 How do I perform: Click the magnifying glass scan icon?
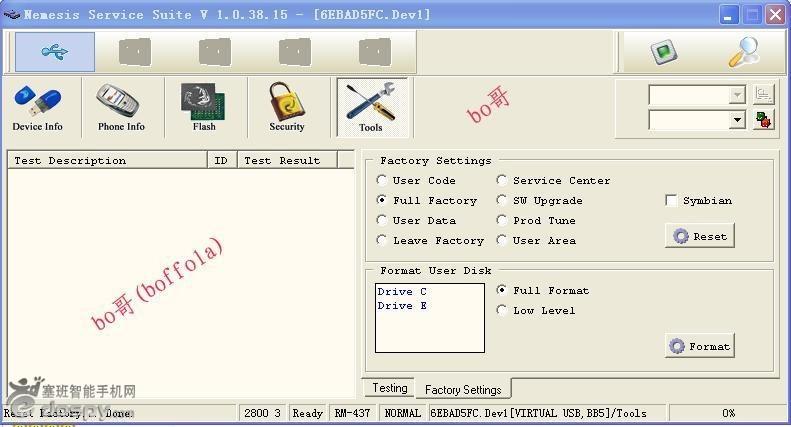744,52
